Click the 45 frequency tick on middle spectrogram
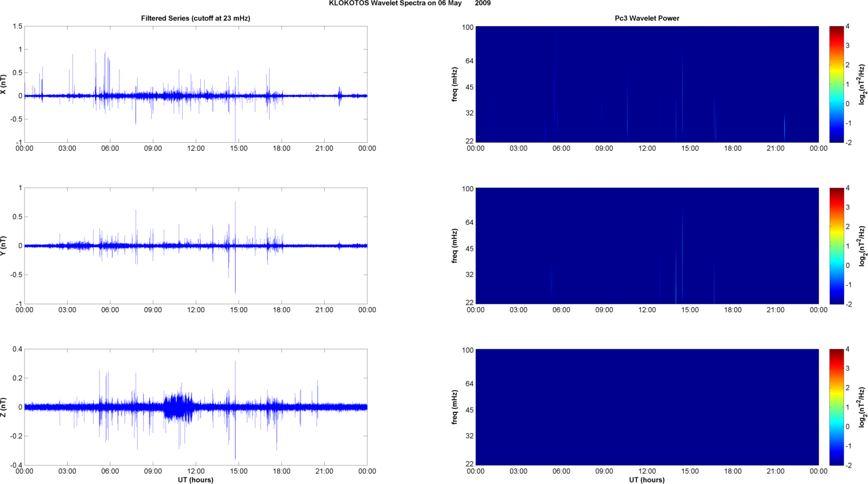 [469, 249]
